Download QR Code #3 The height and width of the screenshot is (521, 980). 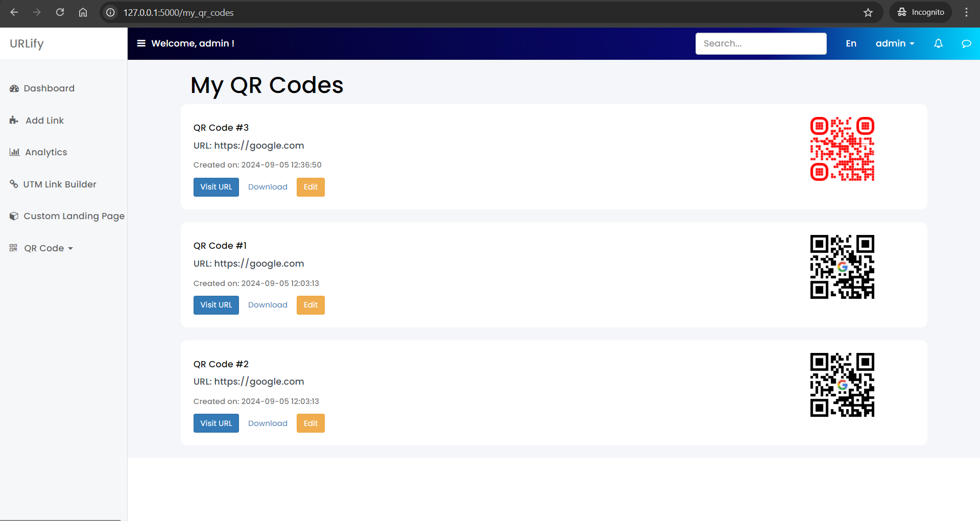point(268,187)
